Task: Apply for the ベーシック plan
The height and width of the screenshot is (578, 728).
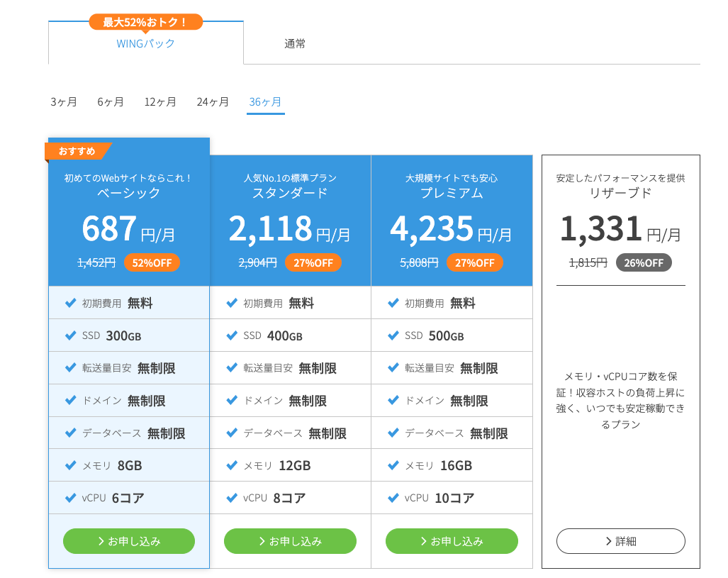Action: tap(129, 541)
